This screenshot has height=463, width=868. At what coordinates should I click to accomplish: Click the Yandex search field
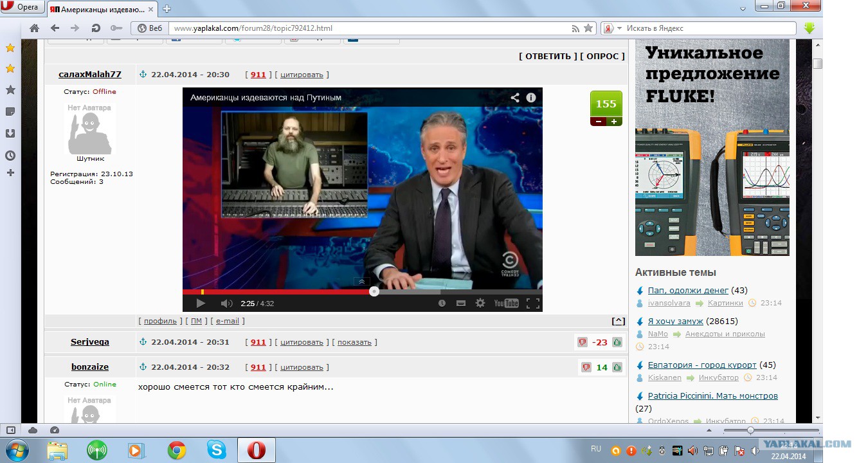(x=710, y=28)
